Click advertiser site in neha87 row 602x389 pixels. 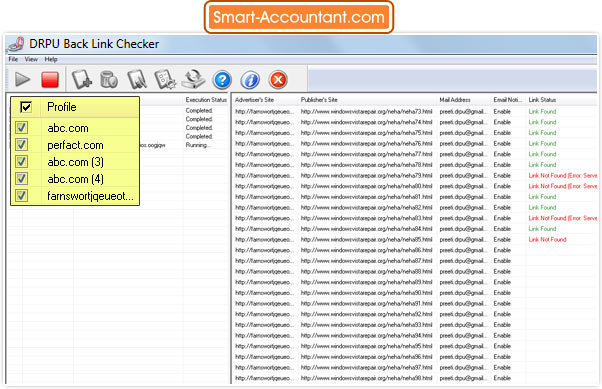point(265,261)
